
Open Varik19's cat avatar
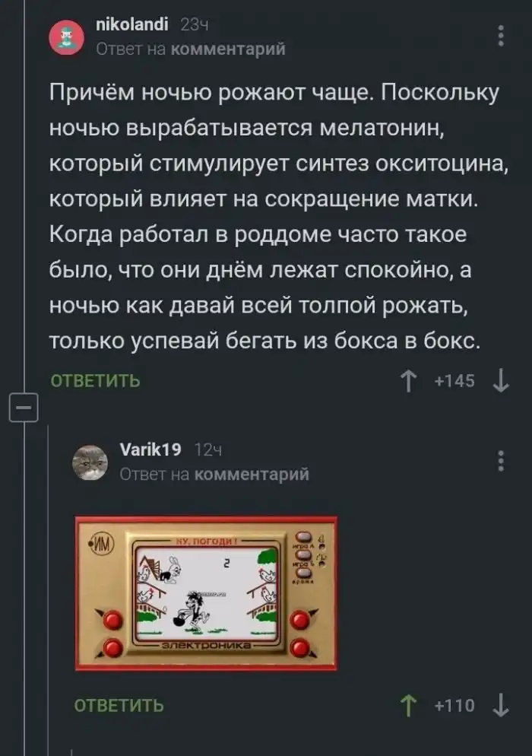[x=90, y=462]
